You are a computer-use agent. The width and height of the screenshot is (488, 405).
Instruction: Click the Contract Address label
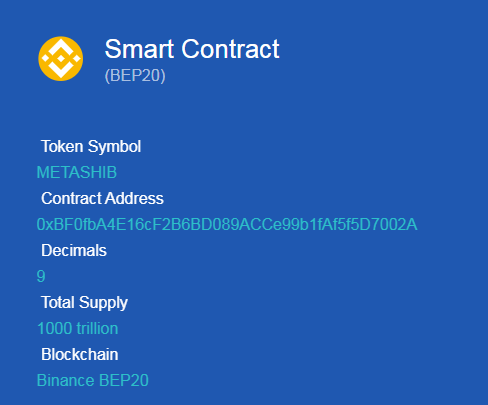coord(102,198)
